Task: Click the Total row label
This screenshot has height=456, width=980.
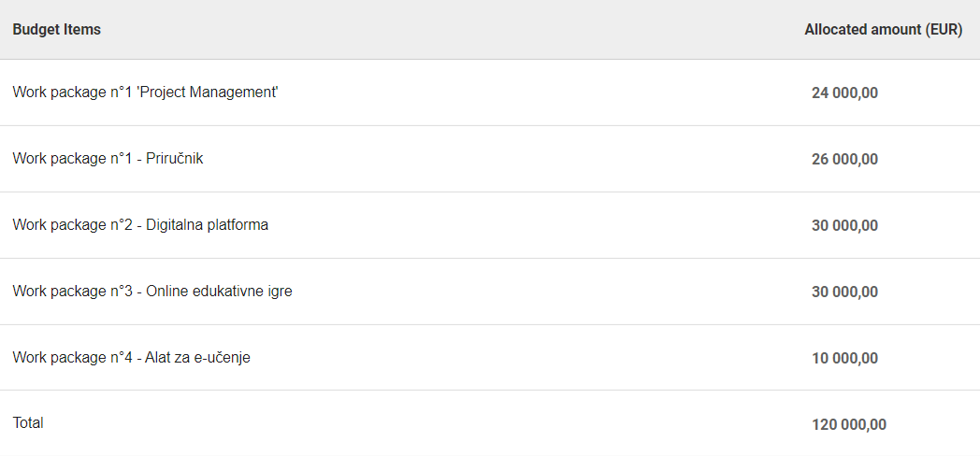Action: pos(28,423)
